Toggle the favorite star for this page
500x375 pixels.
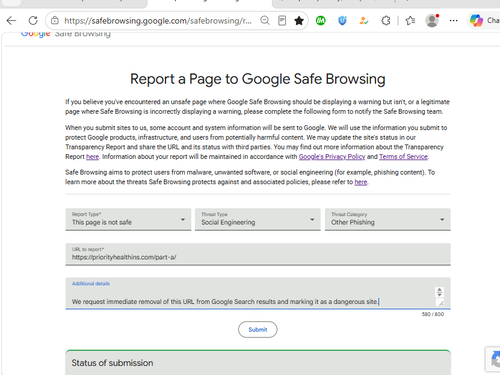point(299,21)
